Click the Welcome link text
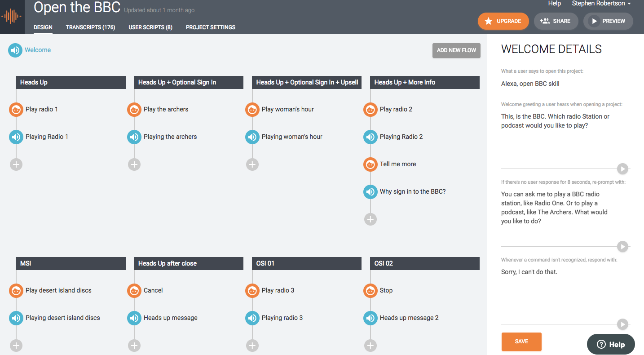644x355 pixels. 38,50
